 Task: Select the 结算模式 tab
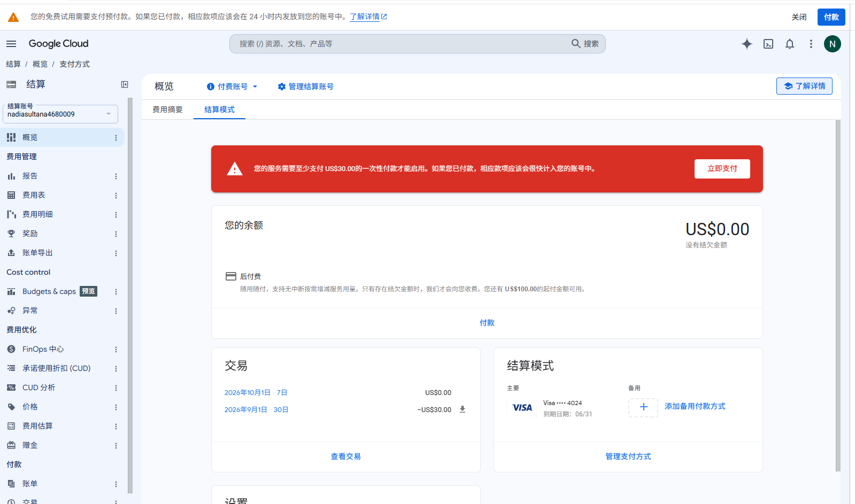(219, 110)
